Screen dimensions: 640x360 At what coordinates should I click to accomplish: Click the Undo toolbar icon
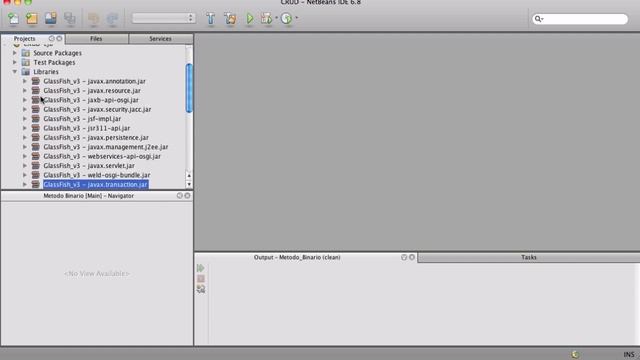tap(93, 18)
